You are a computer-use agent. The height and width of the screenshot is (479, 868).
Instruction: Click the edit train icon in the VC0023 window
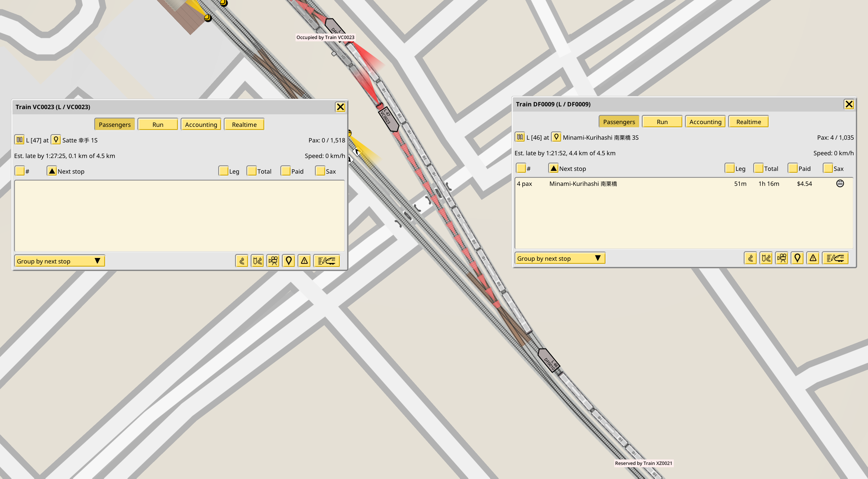coord(326,261)
